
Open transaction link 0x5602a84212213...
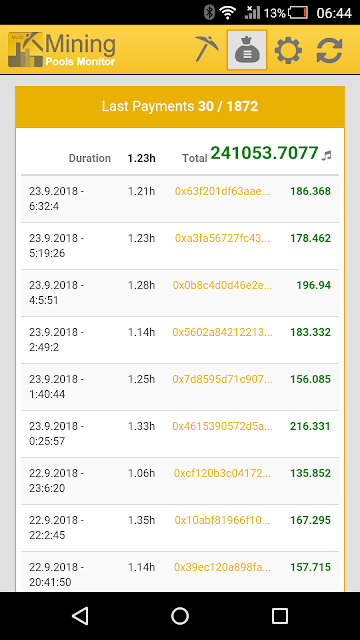(x=222, y=332)
